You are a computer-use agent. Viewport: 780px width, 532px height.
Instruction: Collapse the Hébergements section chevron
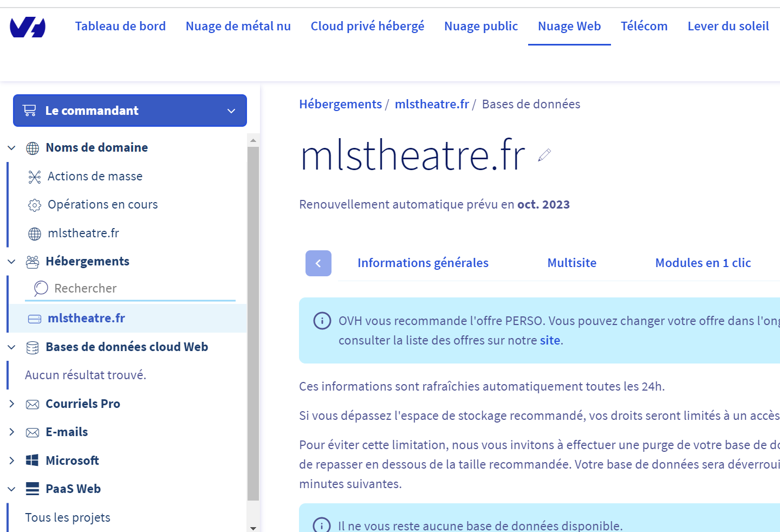click(11, 262)
